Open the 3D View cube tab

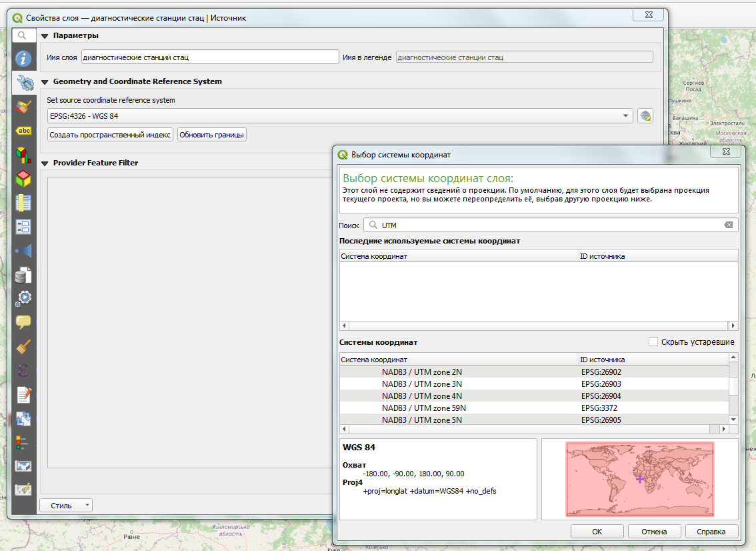coord(24,178)
